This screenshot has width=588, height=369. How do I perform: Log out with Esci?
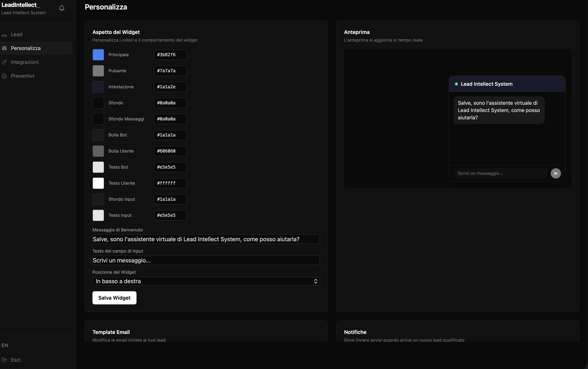[16, 360]
